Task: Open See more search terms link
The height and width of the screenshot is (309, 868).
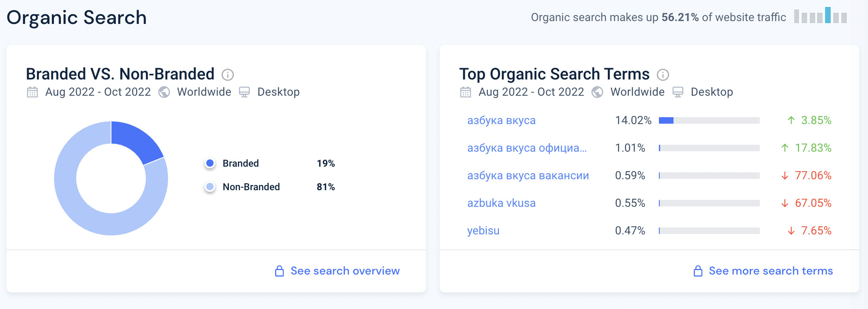Action: click(771, 271)
